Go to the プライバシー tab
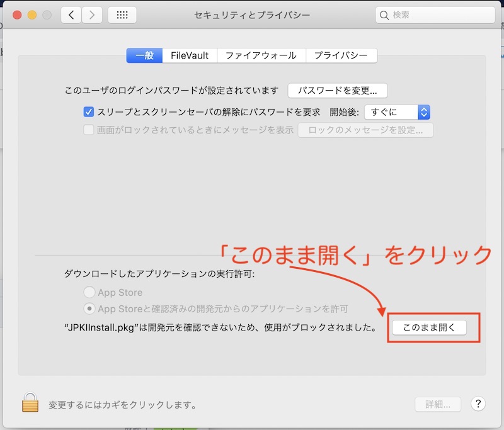504x430 pixels. pos(341,55)
